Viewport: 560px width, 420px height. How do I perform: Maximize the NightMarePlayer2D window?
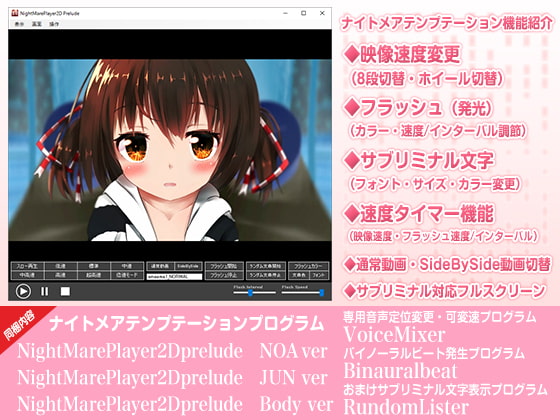[x=304, y=13]
